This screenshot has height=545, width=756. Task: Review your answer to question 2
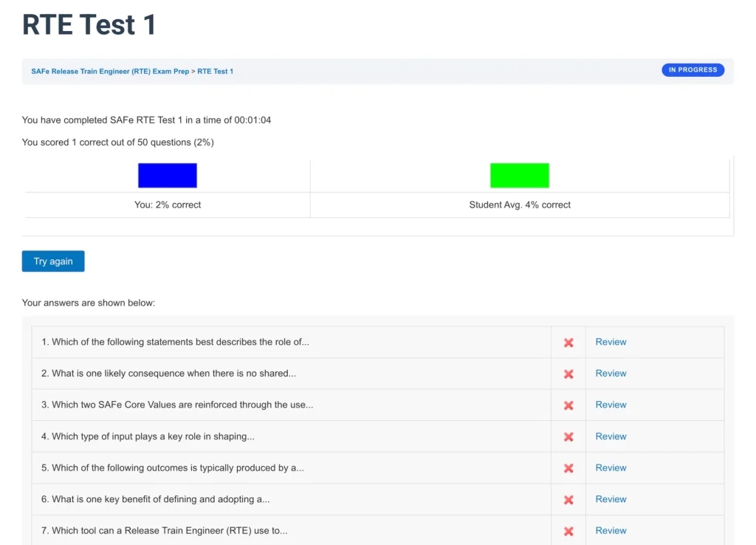coord(611,373)
